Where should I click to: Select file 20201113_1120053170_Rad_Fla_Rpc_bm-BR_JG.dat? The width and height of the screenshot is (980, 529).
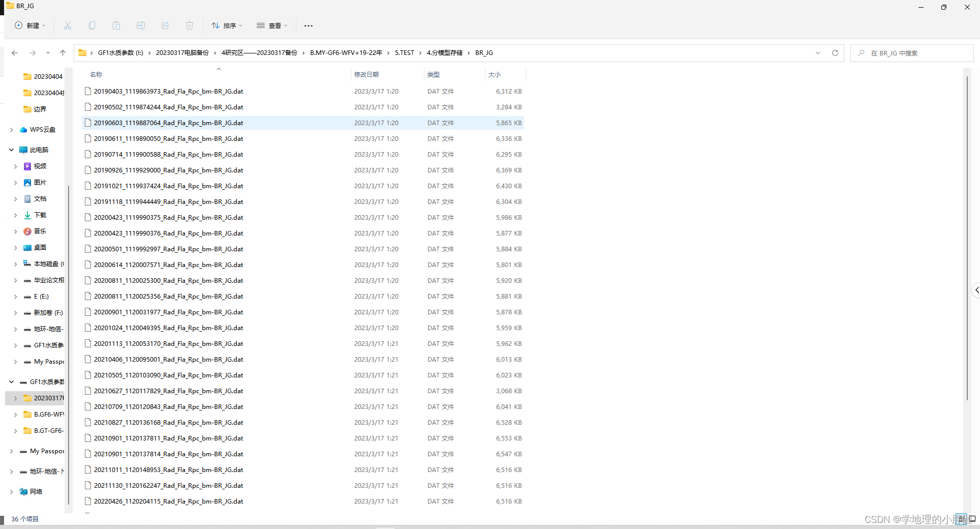point(303,344)
